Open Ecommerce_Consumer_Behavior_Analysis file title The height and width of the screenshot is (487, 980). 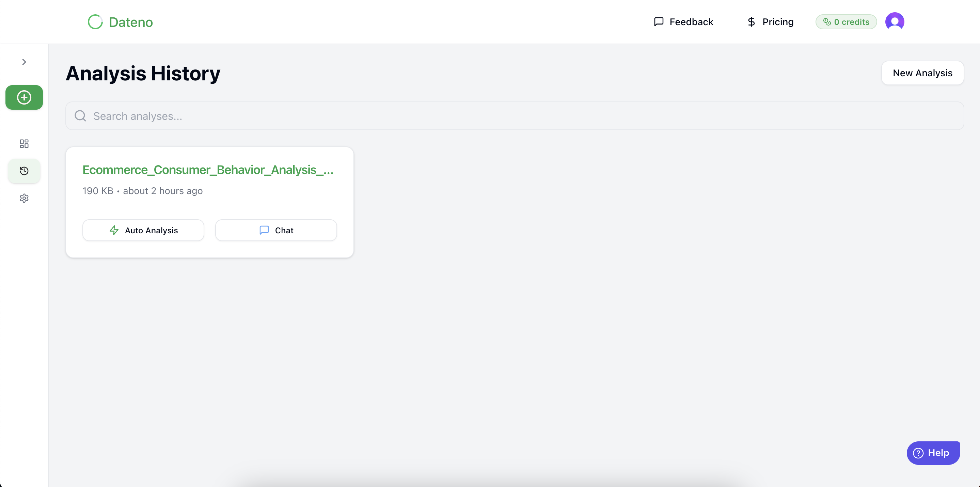click(208, 170)
